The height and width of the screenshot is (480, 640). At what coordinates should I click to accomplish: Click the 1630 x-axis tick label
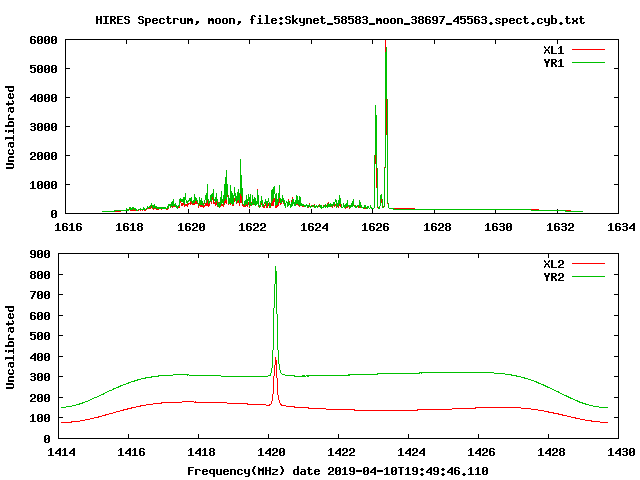tap(498, 227)
